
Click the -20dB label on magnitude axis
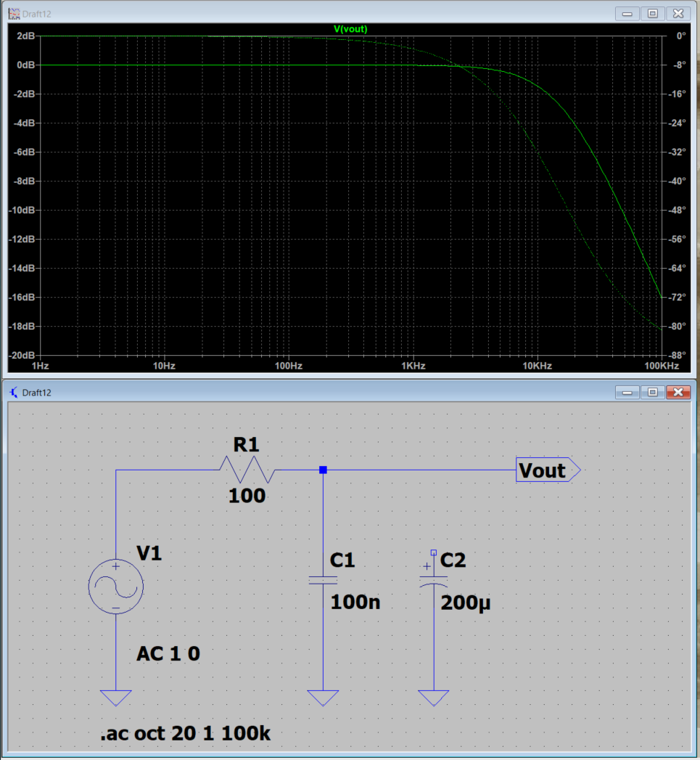click(22, 355)
